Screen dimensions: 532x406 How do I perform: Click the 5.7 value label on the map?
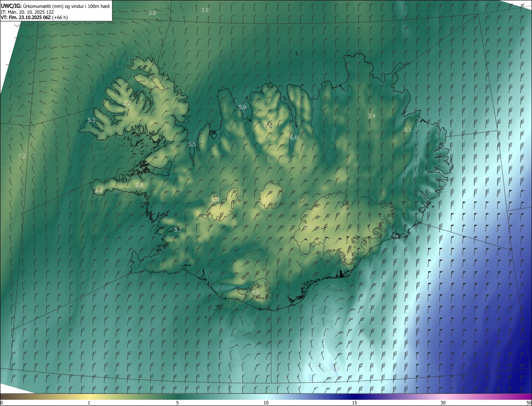click(x=177, y=230)
